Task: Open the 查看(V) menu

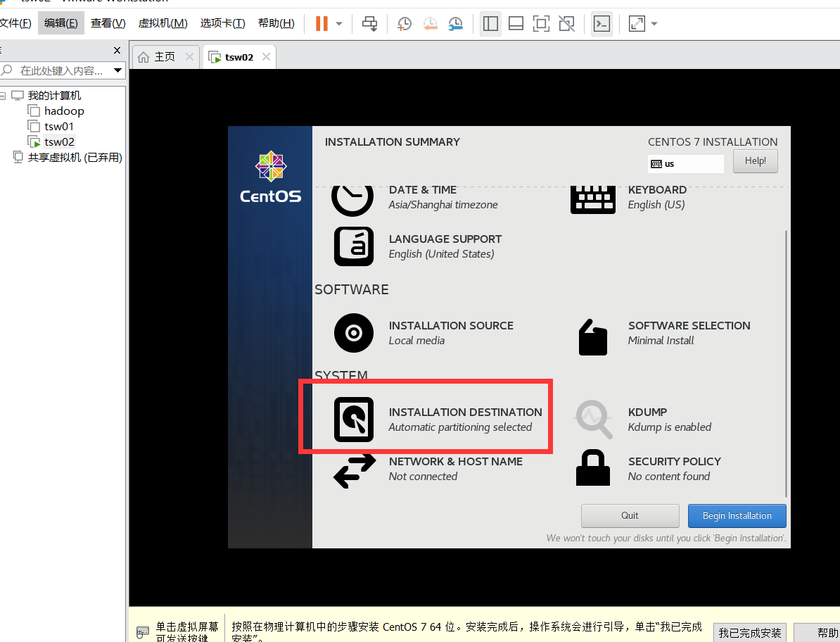Action: coord(108,23)
